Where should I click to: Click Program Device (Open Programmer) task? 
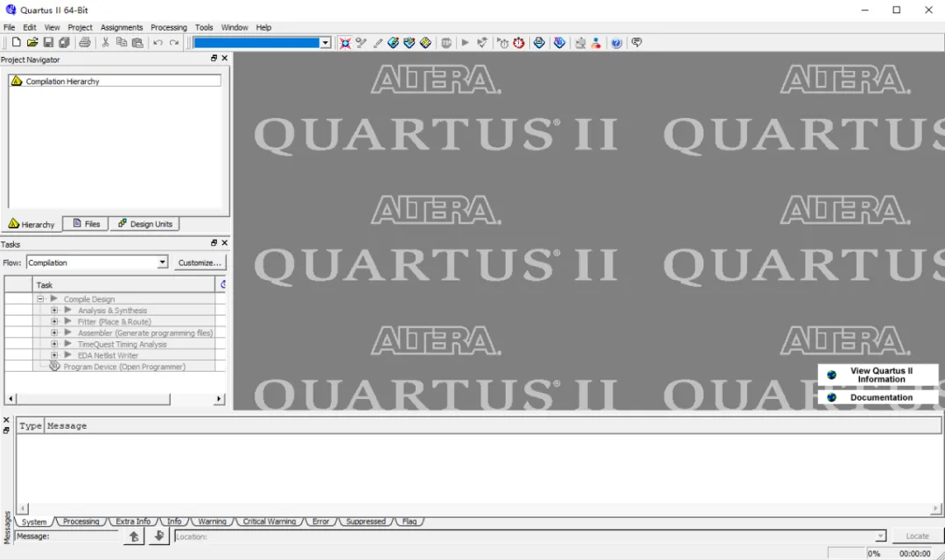(124, 367)
